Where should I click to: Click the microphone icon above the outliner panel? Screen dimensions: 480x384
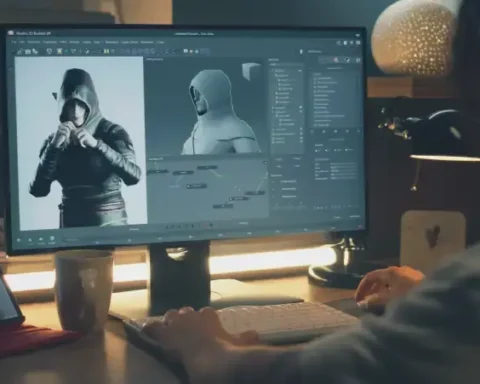[x=301, y=52]
